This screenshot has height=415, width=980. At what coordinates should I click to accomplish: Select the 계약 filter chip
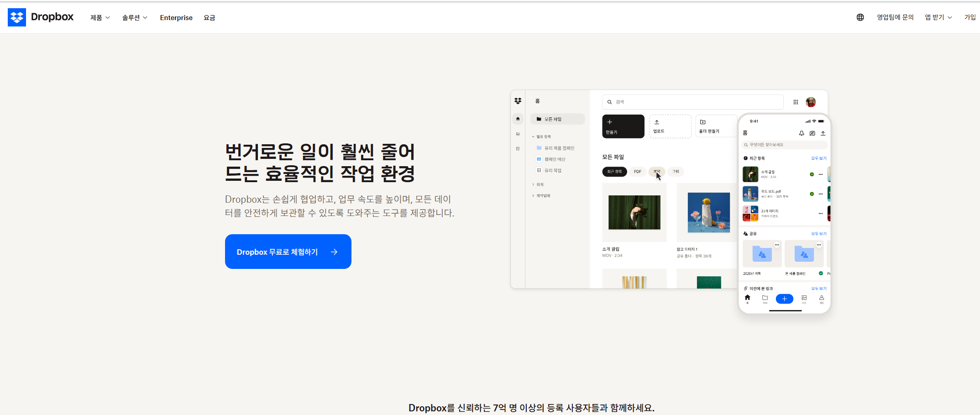tap(657, 172)
